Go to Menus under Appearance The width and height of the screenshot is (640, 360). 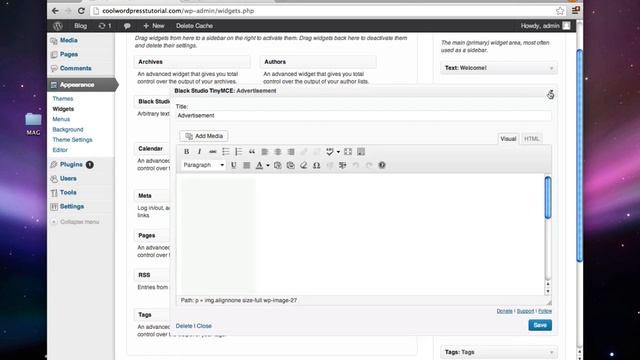pyautogui.click(x=61, y=119)
